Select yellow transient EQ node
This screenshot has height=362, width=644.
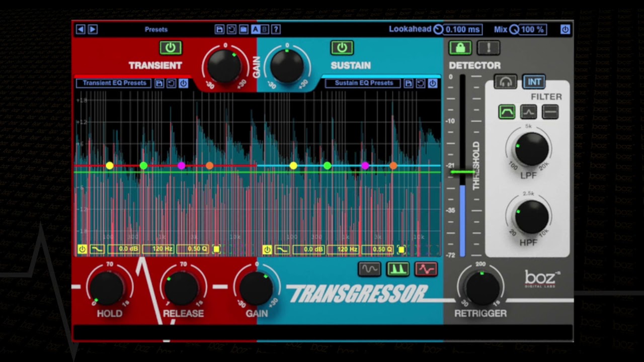click(x=110, y=165)
